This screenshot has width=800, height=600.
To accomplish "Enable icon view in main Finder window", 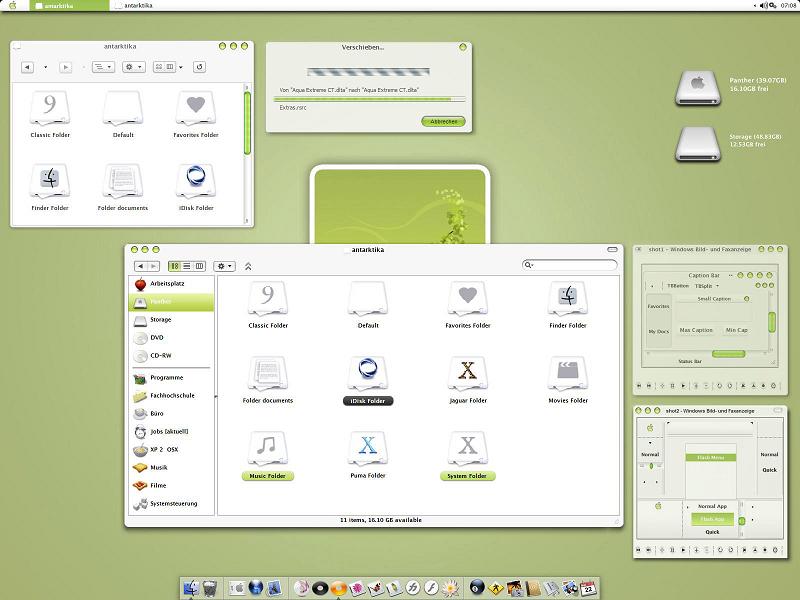I will (175, 266).
